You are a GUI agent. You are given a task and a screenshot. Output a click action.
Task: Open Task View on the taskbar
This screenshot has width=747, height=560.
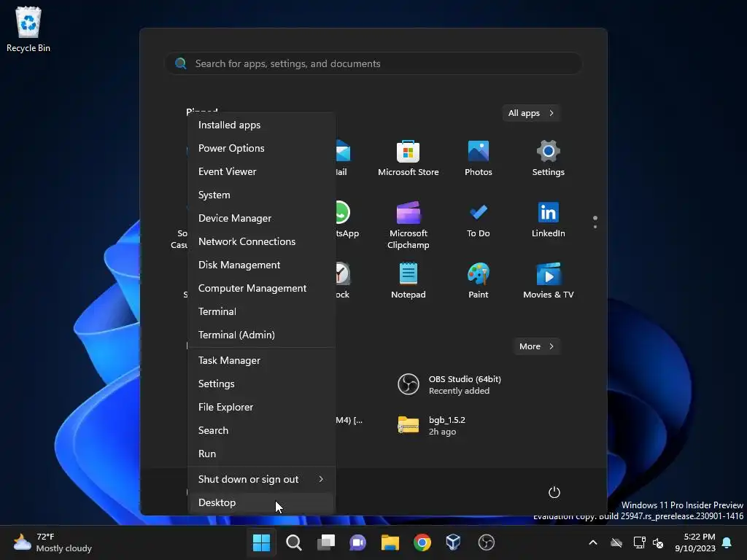326,542
